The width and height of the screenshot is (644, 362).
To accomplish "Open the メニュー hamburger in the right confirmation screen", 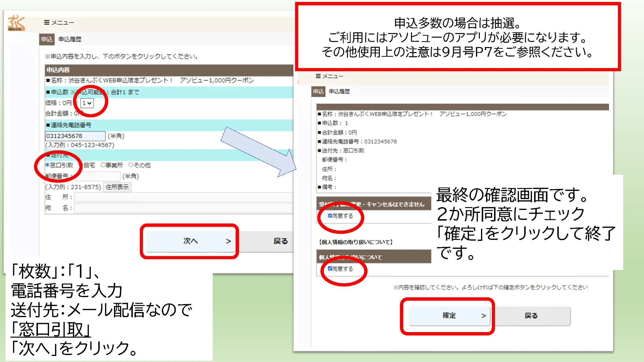I will [329, 76].
